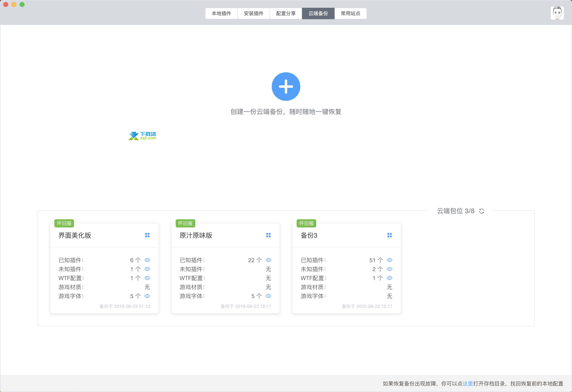Click the 6 个 known plugins count
Image resolution: width=572 pixels, height=392 pixels.
point(135,260)
